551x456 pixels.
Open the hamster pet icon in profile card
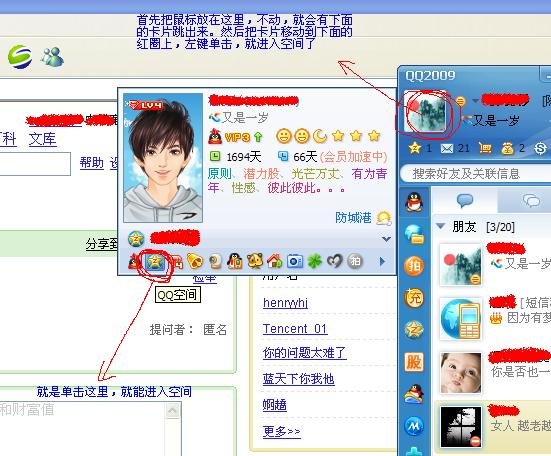(x=255, y=261)
